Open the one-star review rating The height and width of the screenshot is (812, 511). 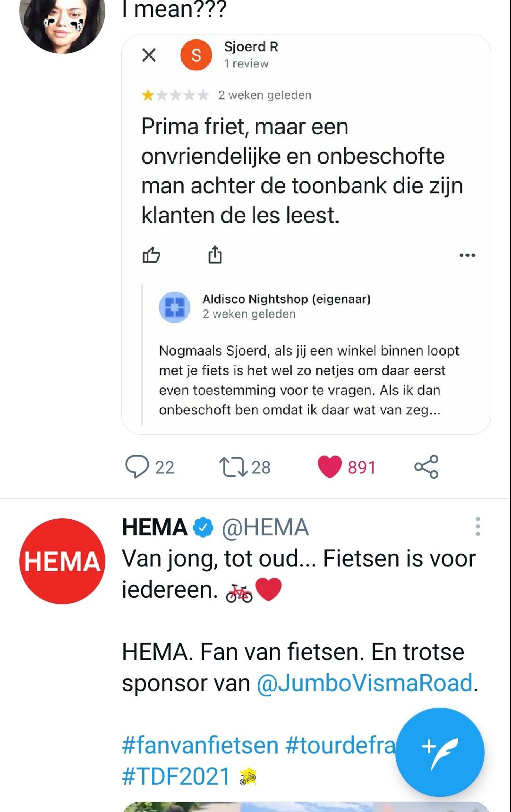pyautogui.click(x=175, y=95)
